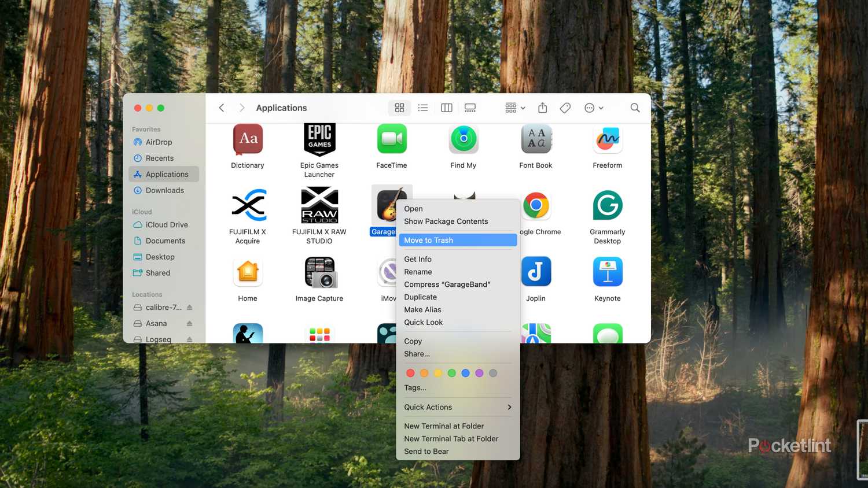Go back with the Finder back arrow
The height and width of the screenshot is (488, 868).
221,108
